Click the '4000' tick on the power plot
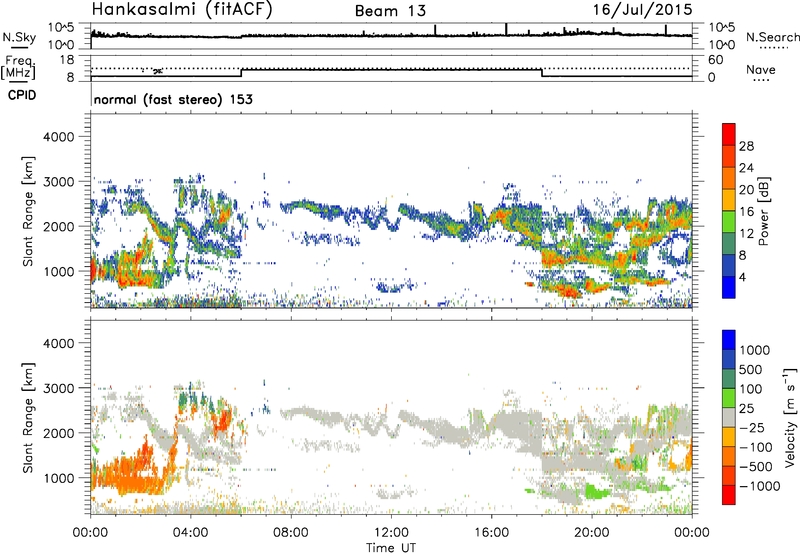This screenshot has height=554, width=800. [58, 137]
